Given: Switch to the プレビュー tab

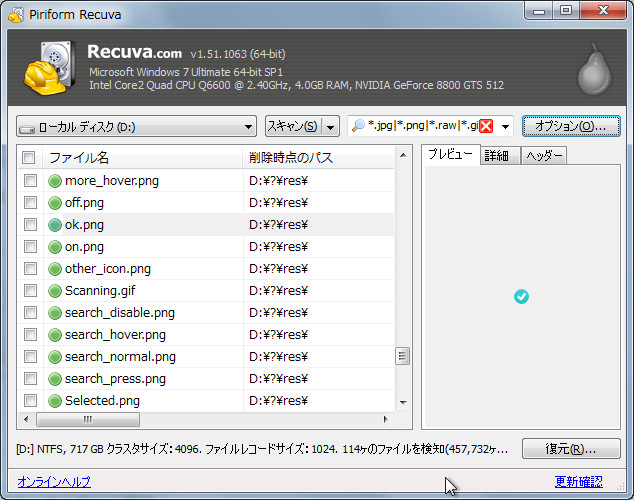Looking at the screenshot, I should pyautogui.click(x=450, y=154).
